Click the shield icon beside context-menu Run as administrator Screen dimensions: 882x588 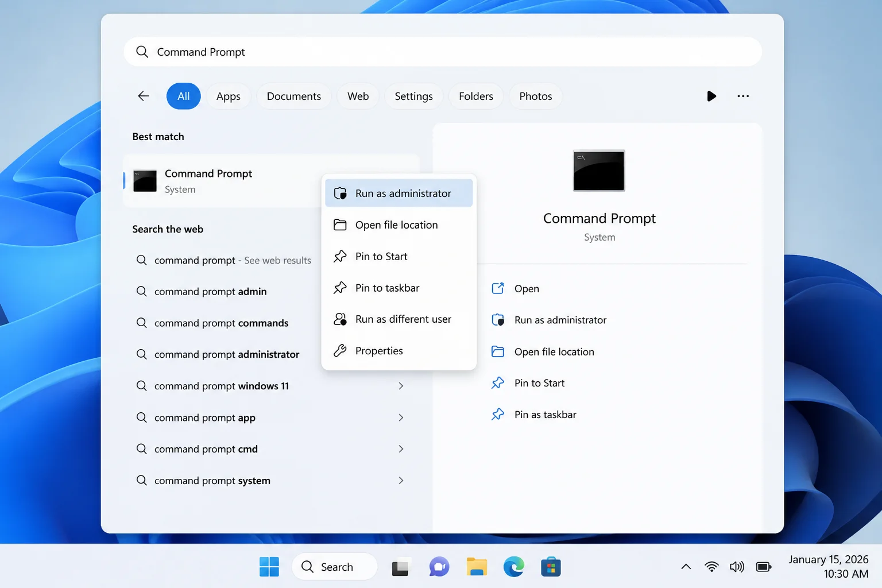click(x=340, y=194)
